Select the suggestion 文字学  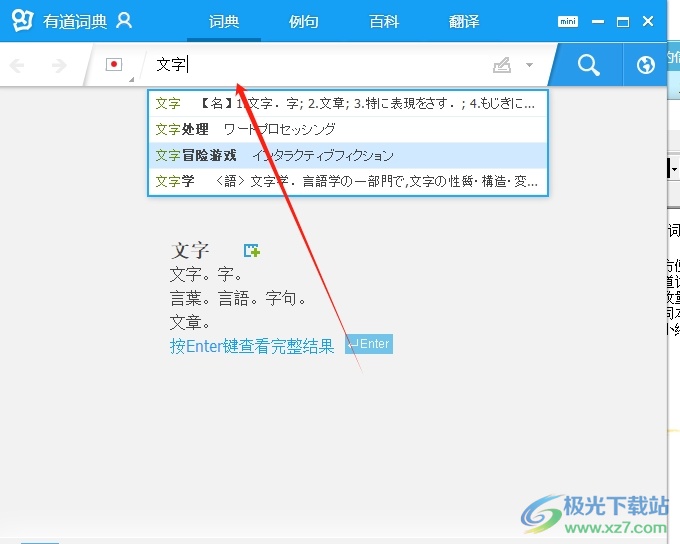[x=348, y=181]
